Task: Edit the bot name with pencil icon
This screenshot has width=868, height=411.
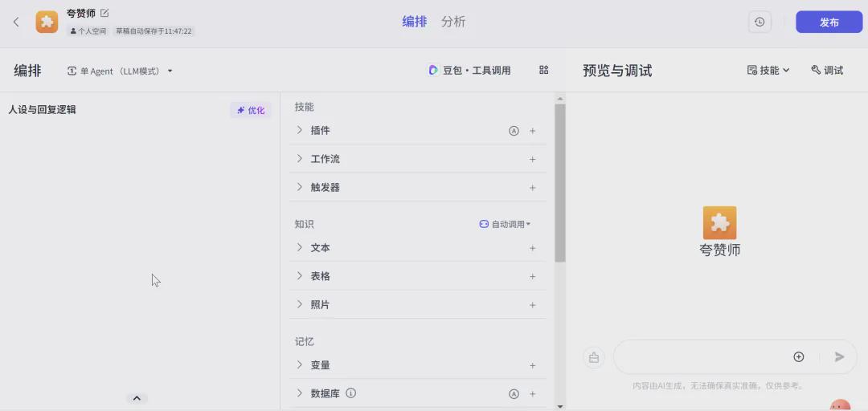Action: pos(104,13)
